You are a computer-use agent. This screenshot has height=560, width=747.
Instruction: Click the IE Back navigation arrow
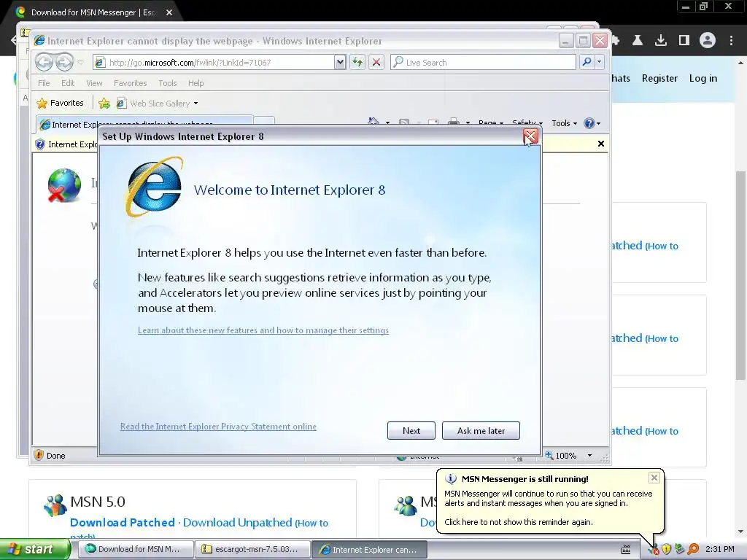coord(44,62)
